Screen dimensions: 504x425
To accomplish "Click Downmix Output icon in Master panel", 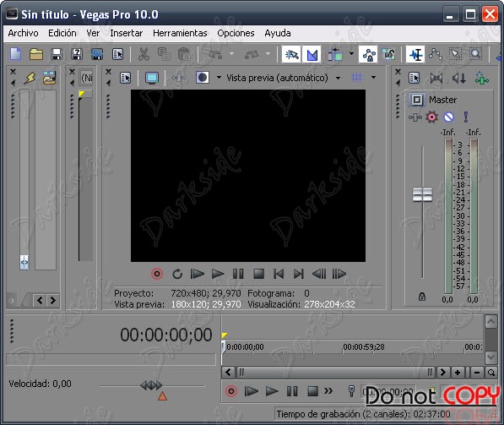I will 436,78.
